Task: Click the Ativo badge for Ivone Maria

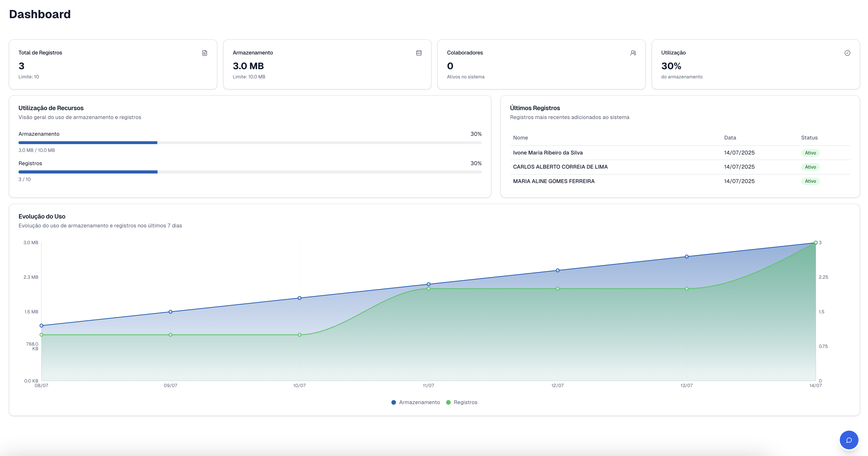Action: coord(810,153)
